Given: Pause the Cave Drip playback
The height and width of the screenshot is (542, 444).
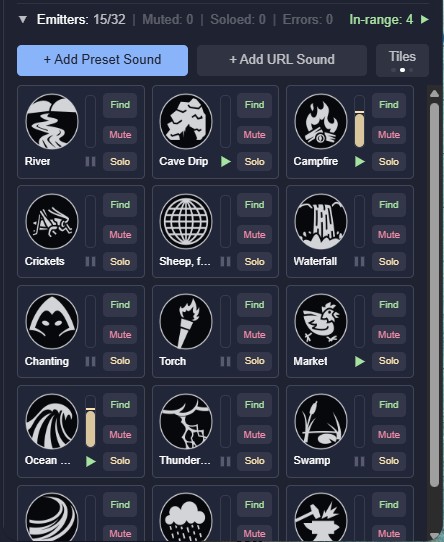Looking at the screenshot, I should tap(226, 161).
